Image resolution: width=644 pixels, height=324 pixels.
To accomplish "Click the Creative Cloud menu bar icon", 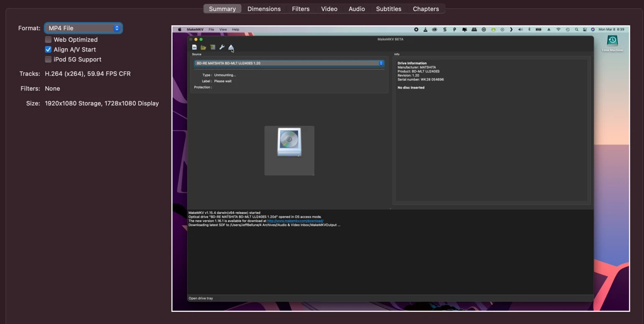I will pos(434,30).
